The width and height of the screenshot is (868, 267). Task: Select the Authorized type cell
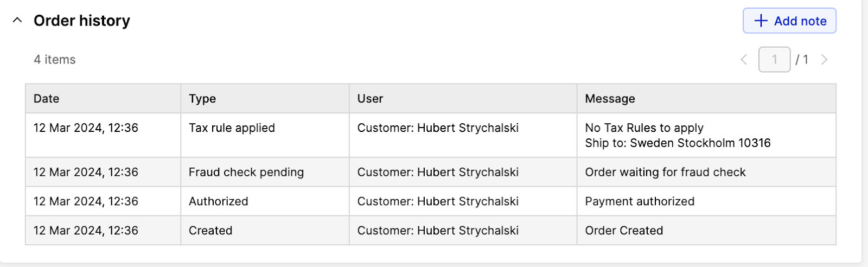(218, 202)
